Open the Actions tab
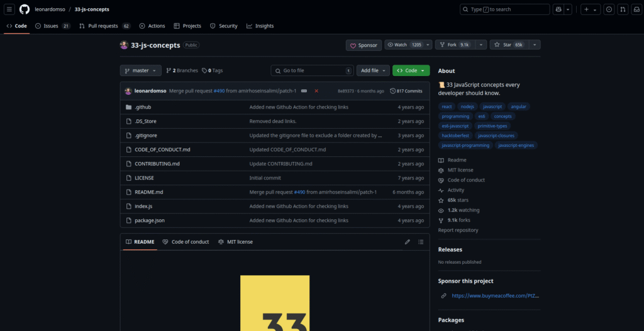 (152, 26)
